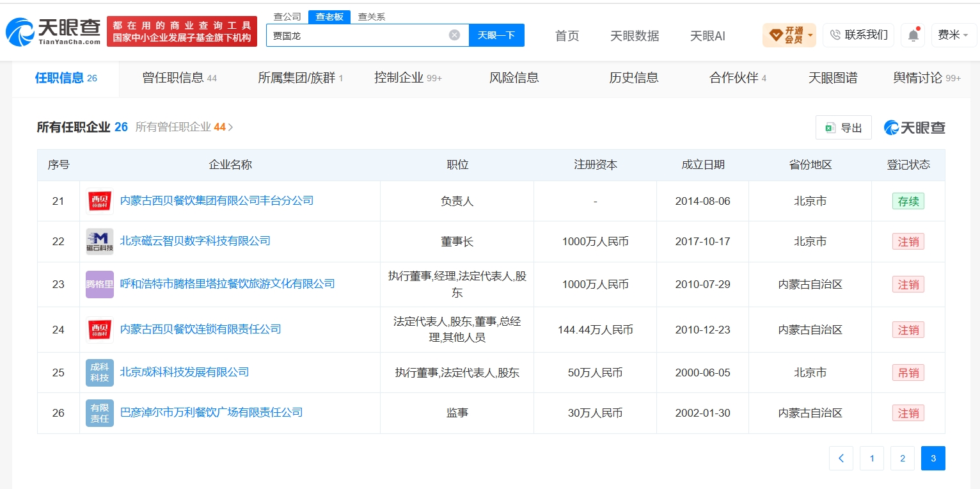Click the 联系我们 contact button
The width and height of the screenshot is (980, 489).
[x=858, y=35]
